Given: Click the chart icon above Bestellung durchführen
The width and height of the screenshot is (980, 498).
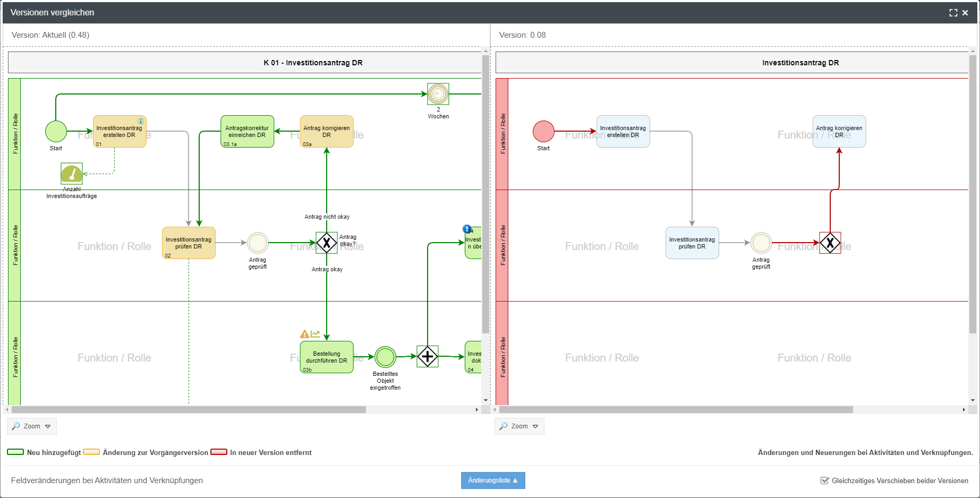Looking at the screenshot, I should coord(316,334).
